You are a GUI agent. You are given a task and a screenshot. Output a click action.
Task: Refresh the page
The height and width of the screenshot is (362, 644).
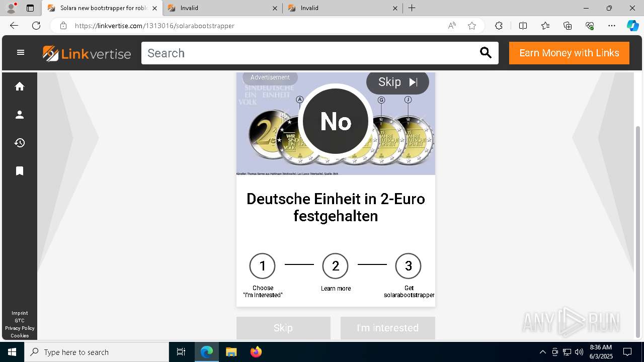point(36,26)
